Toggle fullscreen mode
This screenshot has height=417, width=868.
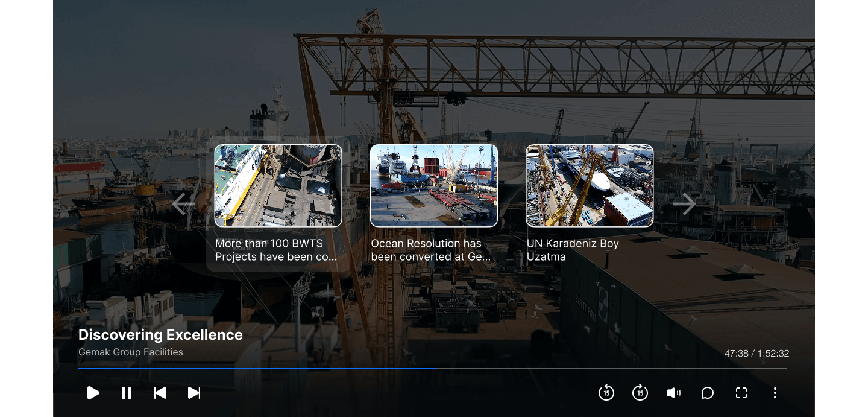point(741,393)
